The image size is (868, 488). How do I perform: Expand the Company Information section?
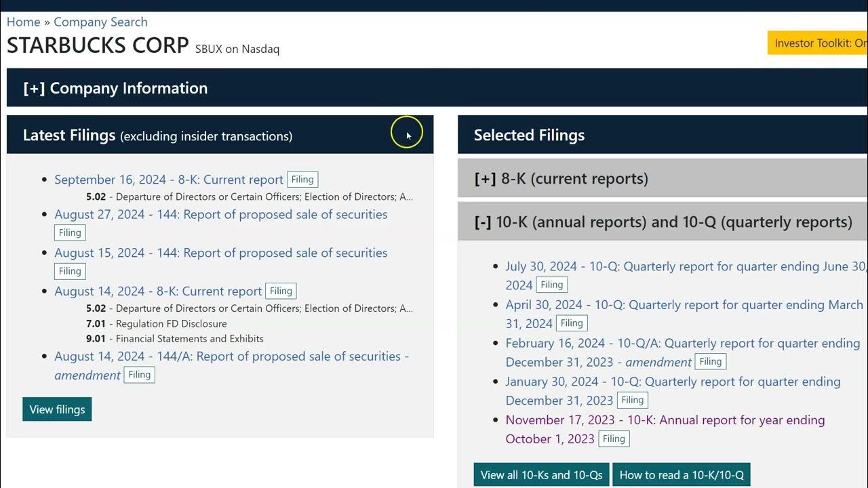pyautogui.click(x=115, y=88)
